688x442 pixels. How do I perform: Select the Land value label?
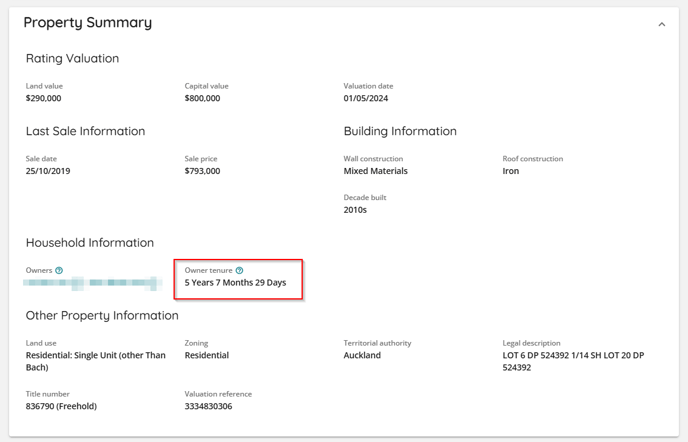[44, 86]
